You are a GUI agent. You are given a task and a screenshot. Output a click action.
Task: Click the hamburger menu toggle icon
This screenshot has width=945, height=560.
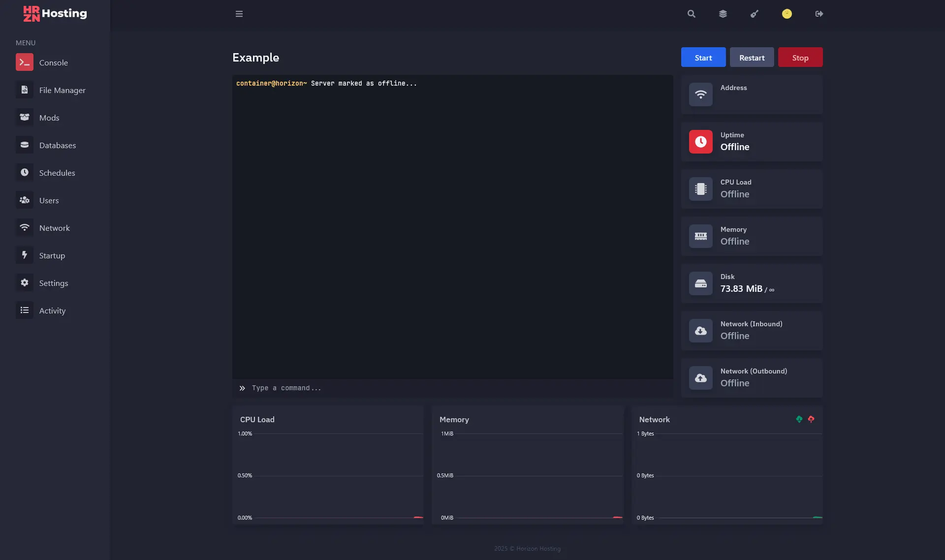tap(239, 14)
